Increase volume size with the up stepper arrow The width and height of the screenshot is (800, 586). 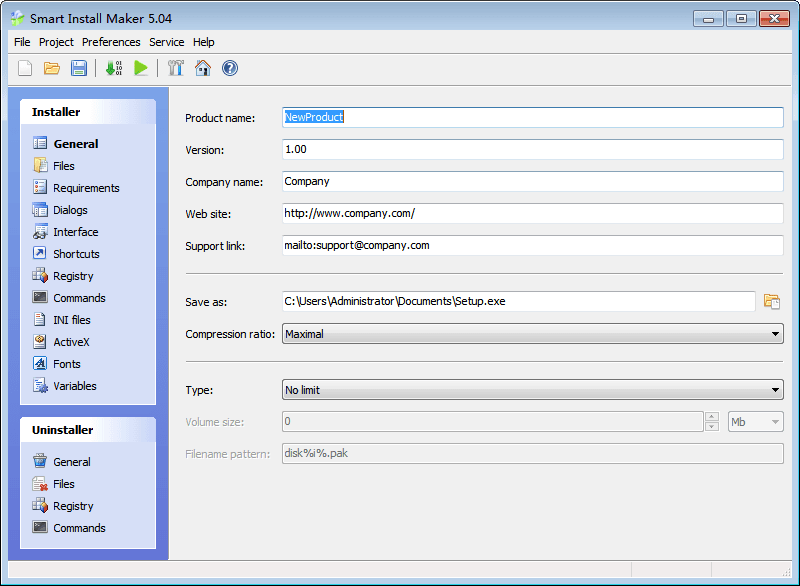(x=712, y=417)
